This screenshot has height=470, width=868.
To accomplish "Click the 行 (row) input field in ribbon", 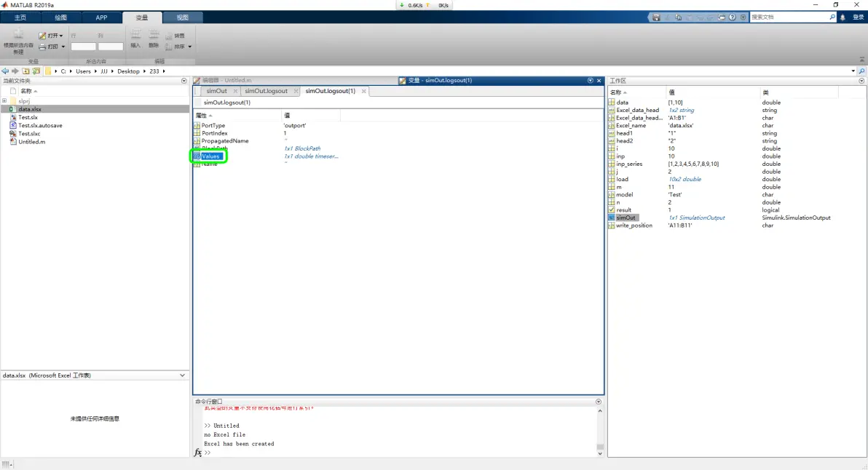I will [x=83, y=47].
